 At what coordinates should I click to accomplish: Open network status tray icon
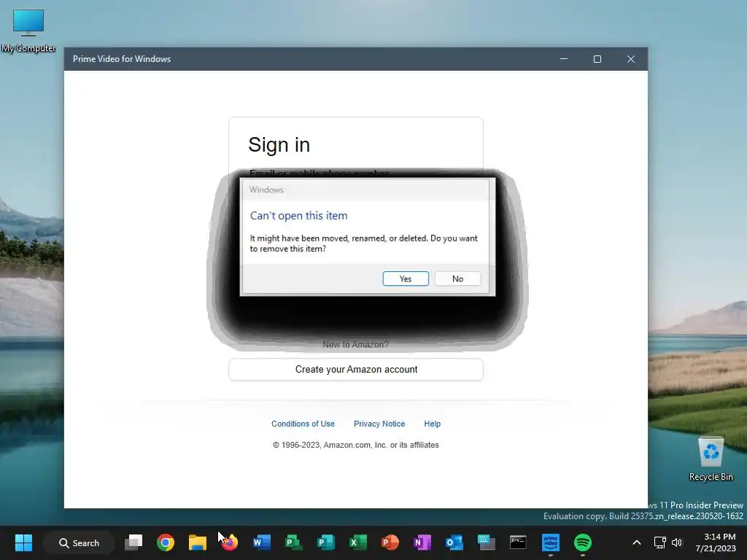click(x=659, y=542)
